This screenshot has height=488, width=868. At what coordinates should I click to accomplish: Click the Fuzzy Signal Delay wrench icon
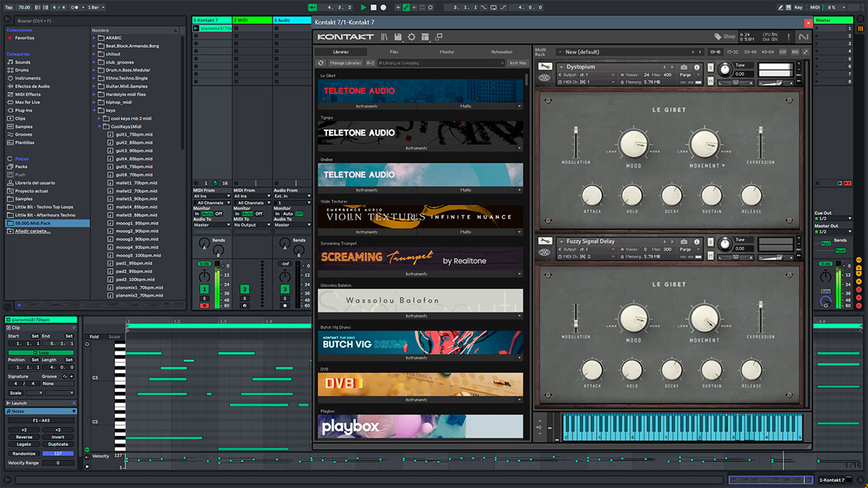[x=545, y=241]
